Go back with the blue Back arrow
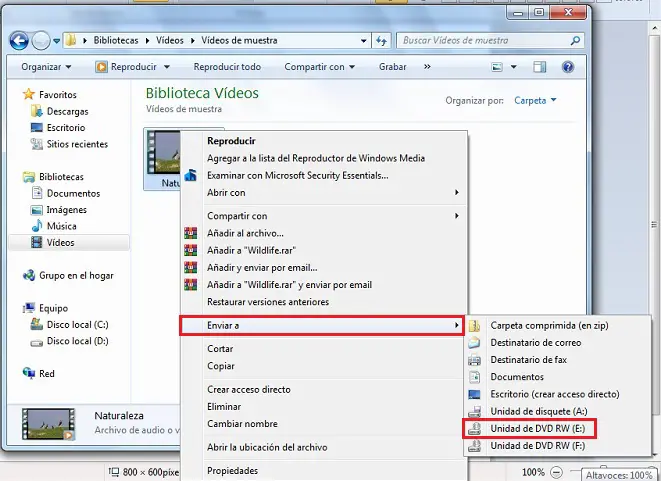Image resolution: width=661 pixels, height=481 pixels. (x=19, y=41)
